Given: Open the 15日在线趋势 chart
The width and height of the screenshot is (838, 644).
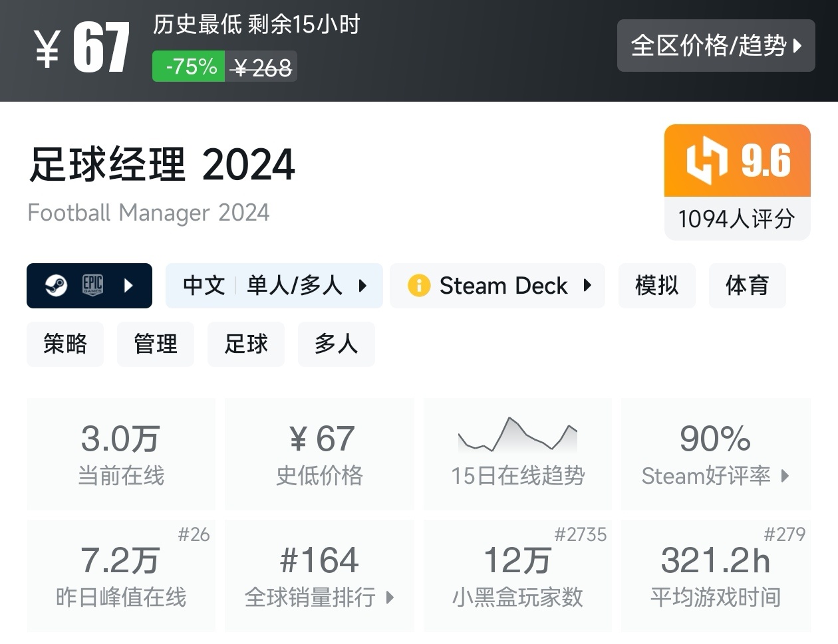Looking at the screenshot, I should [x=517, y=454].
